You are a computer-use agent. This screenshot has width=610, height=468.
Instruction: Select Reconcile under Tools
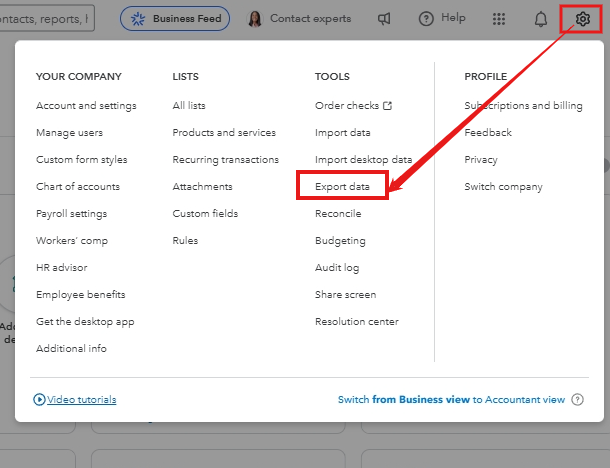(x=338, y=214)
